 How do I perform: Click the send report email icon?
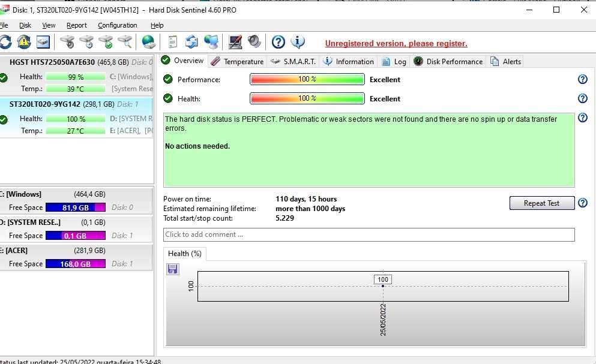pyautogui.click(x=191, y=42)
